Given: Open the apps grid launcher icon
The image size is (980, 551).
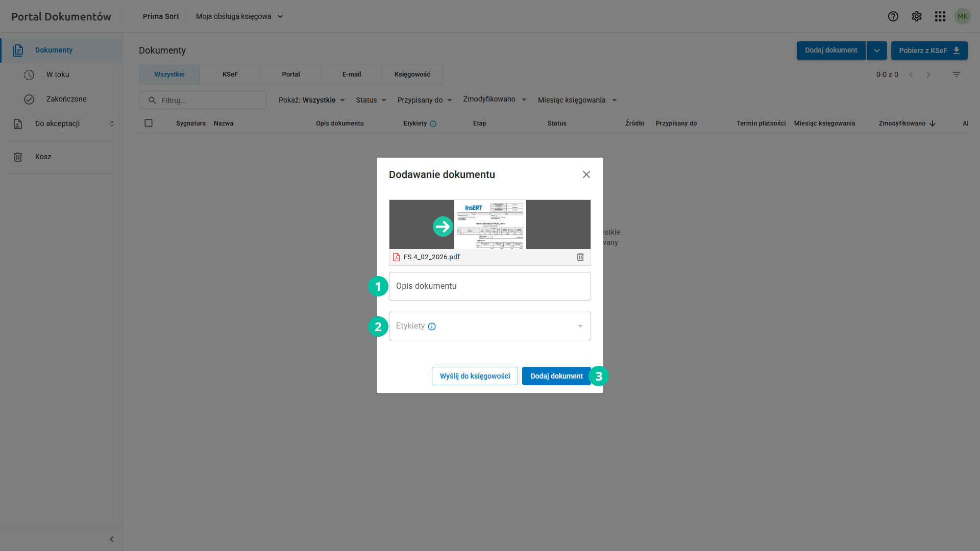Looking at the screenshot, I should 940,16.
